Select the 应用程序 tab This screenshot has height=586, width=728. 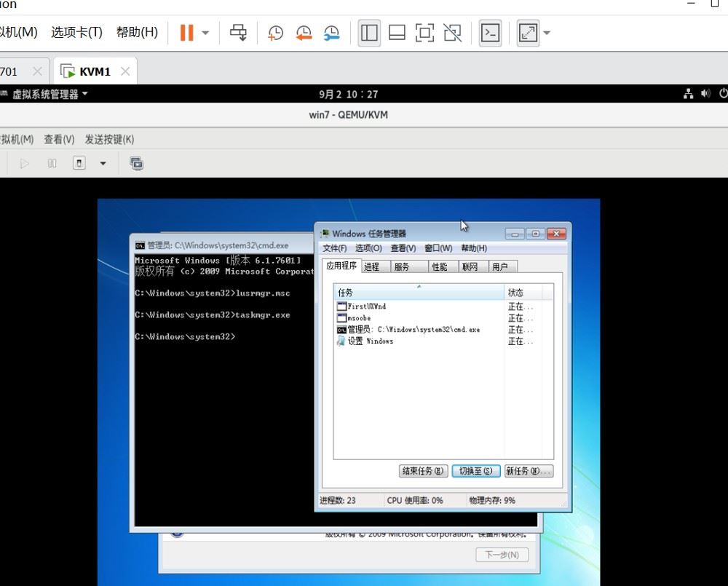click(x=341, y=266)
